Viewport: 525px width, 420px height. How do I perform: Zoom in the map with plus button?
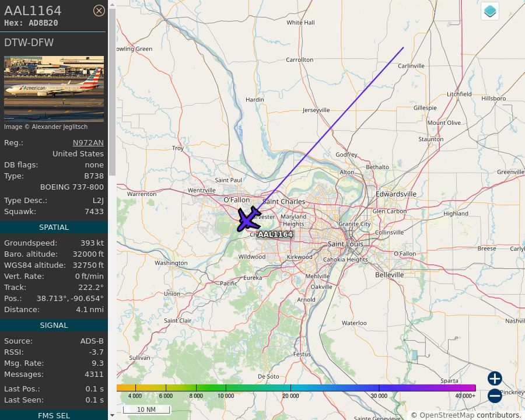click(495, 379)
